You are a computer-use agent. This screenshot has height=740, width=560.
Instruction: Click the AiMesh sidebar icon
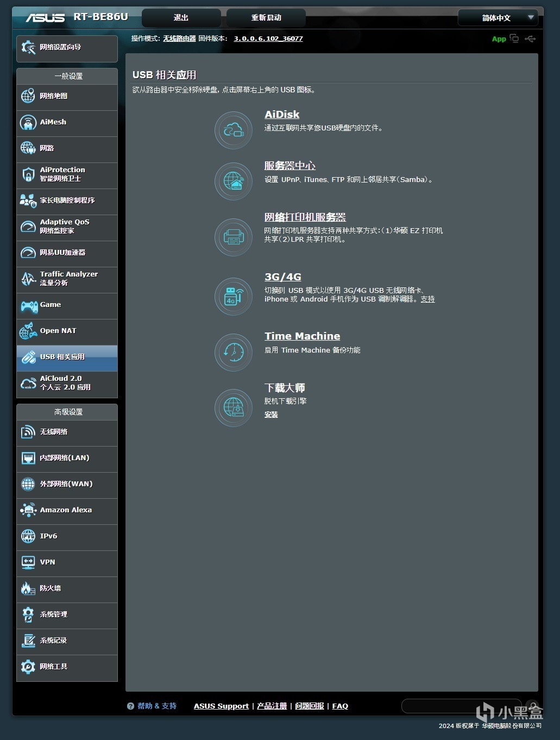pyautogui.click(x=28, y=122)
